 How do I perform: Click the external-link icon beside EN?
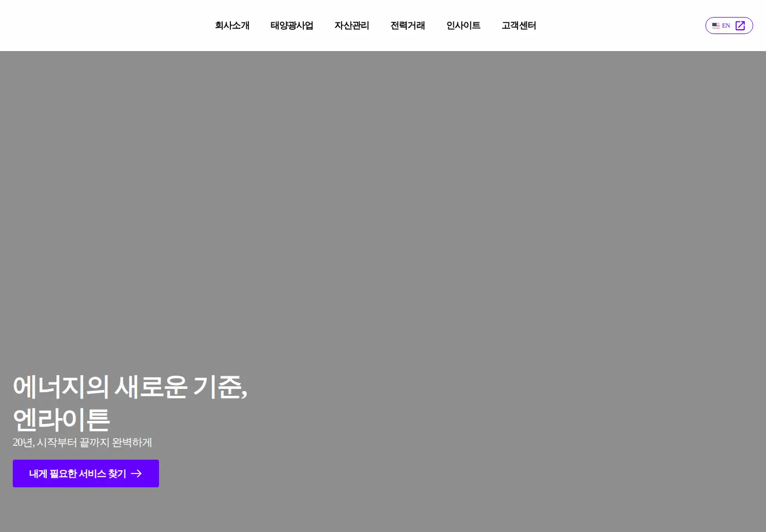[740, 26]
